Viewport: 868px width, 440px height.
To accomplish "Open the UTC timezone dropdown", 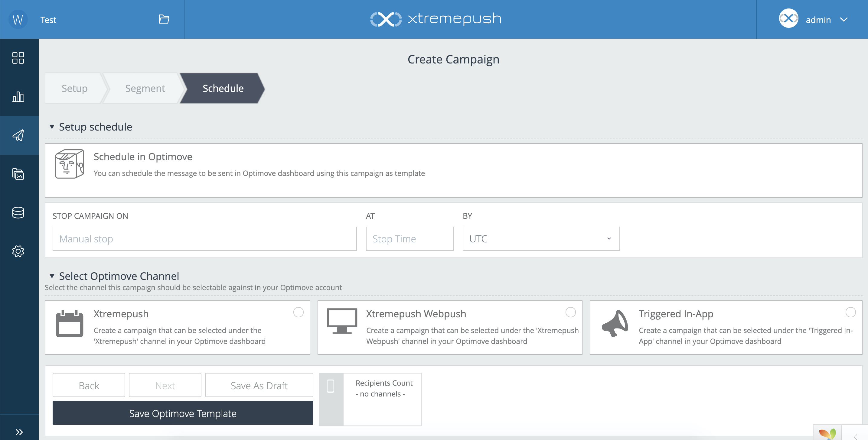I will click(x=541, y=239).
